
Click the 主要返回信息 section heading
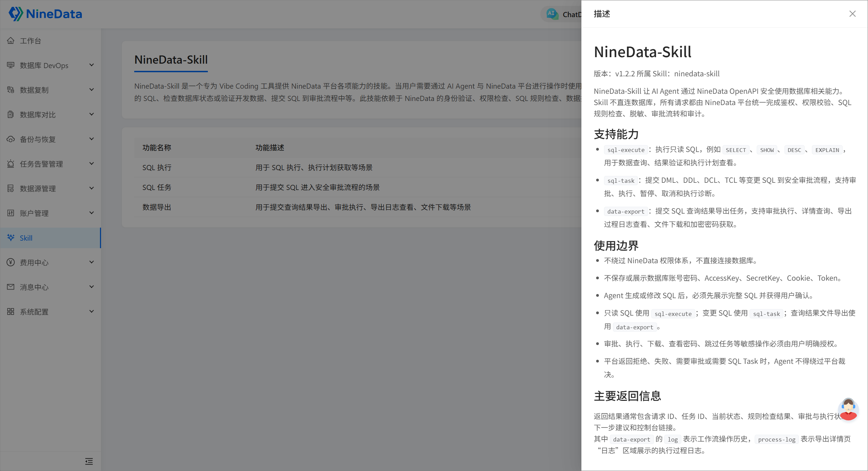pos(627,396)
